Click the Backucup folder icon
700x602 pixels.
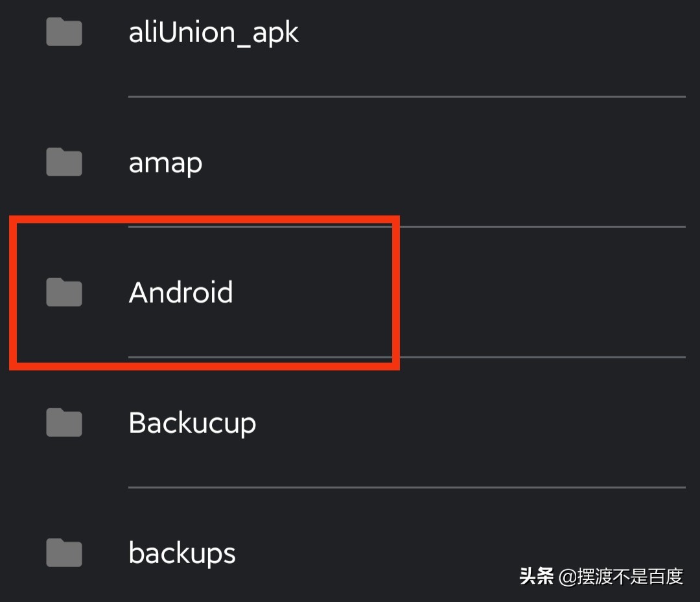[63, 423]
